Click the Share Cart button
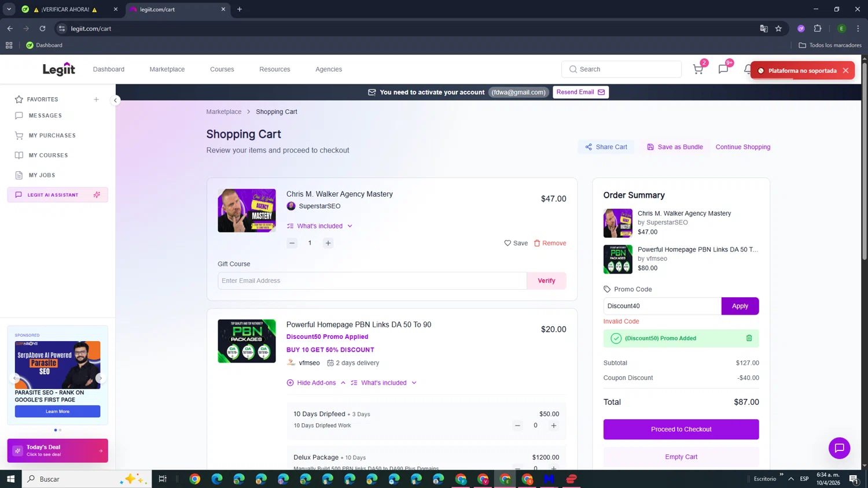868x488 pixels. click(606, 147)
